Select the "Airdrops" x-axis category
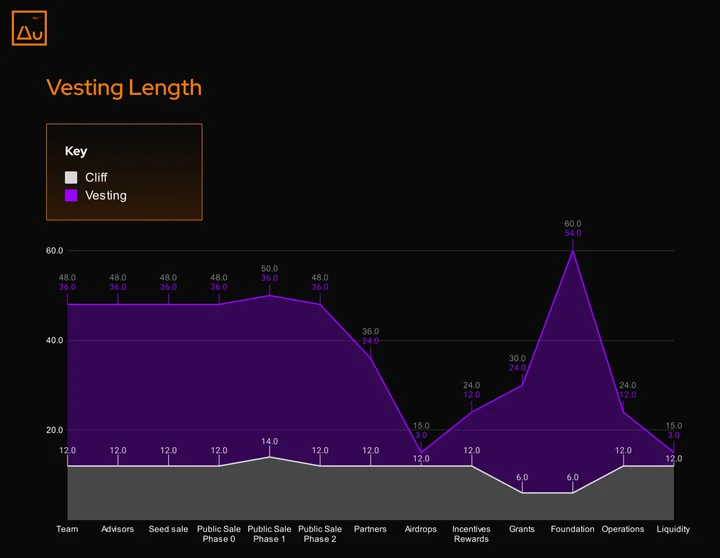The width and height of the screenshot is (720, 558). tap(421, 529)
